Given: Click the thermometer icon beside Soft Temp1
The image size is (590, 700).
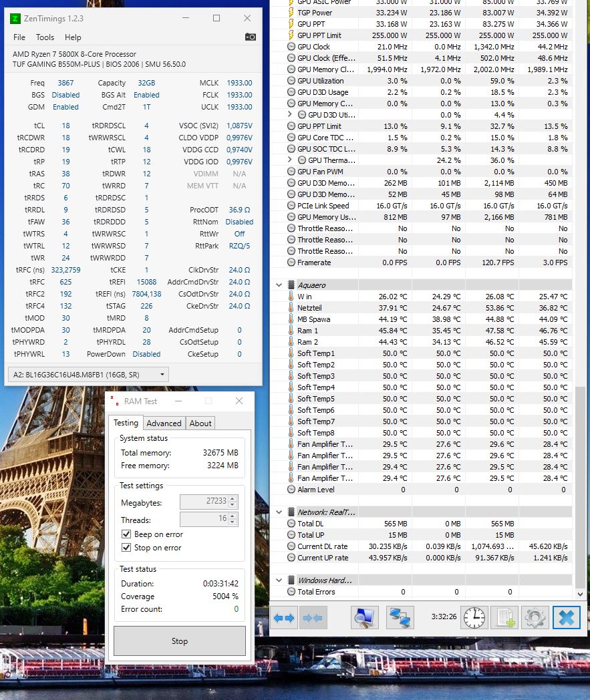Looking at the screenshot, I should click(x=291, y=353).
